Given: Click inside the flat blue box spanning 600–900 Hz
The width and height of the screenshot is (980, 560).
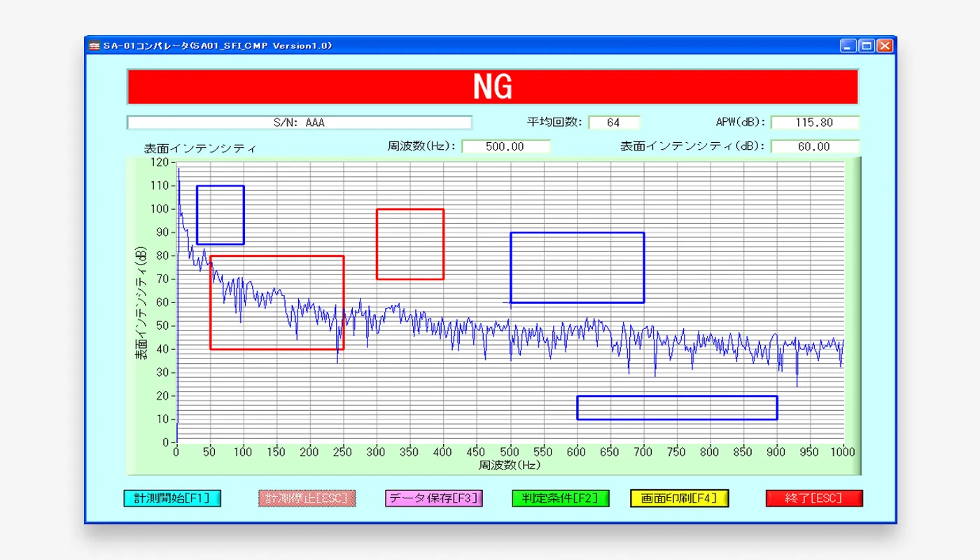Looking at the screenshot, I should (x=676, y=407).
